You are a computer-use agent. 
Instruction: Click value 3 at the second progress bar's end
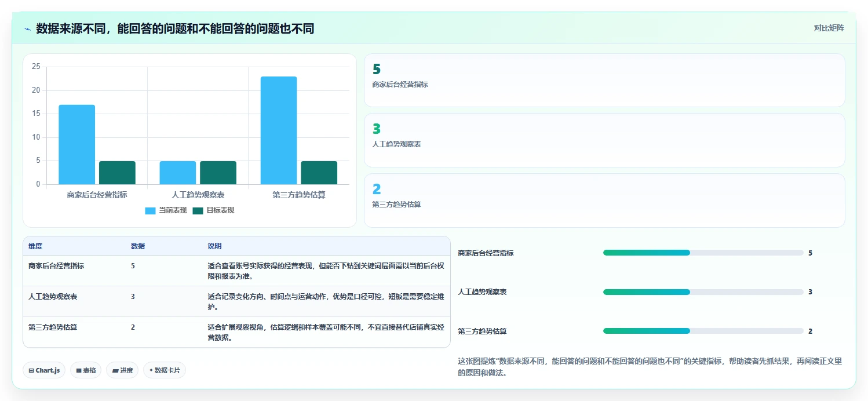[x=810, y=292]
